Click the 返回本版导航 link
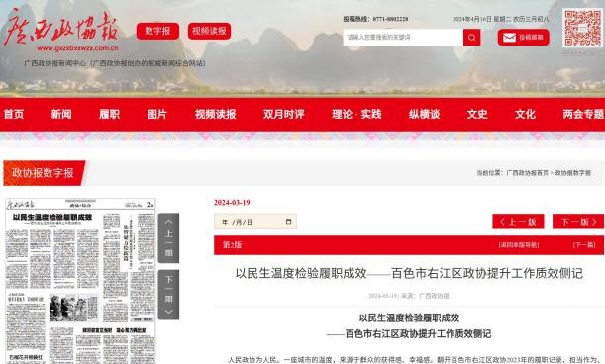Viewport: 605px width, 364px height. coord(519,245)
